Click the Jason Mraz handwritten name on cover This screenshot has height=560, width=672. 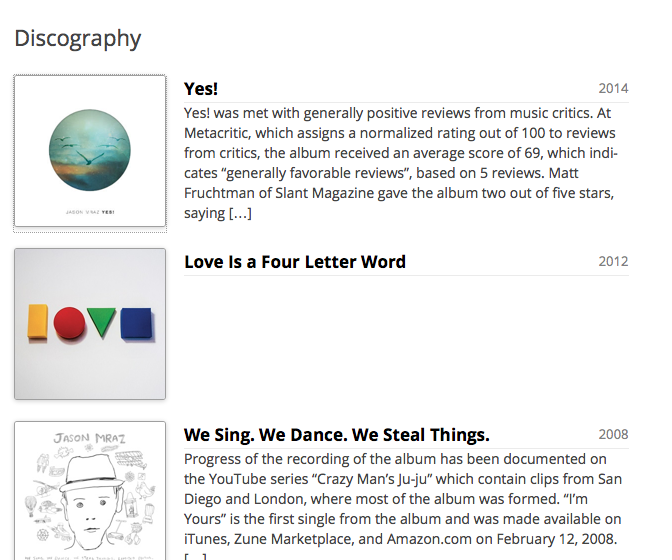pos(90,438)
